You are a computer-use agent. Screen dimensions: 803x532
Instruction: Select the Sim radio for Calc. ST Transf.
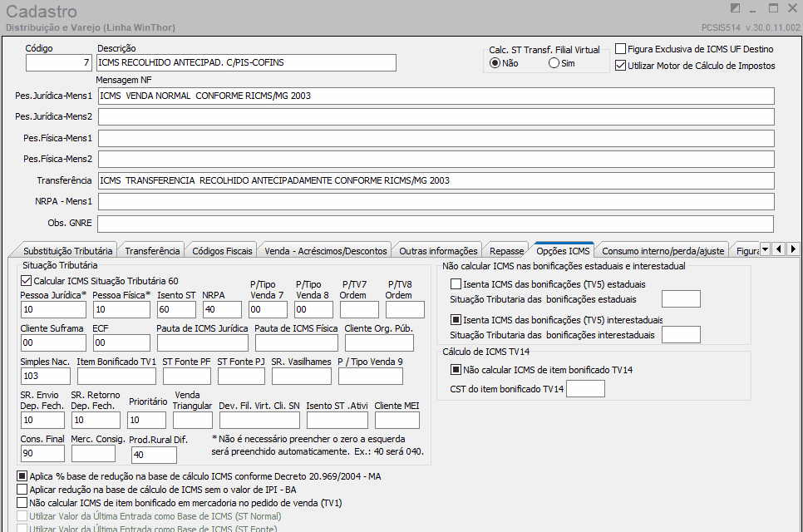click(554, 63)
